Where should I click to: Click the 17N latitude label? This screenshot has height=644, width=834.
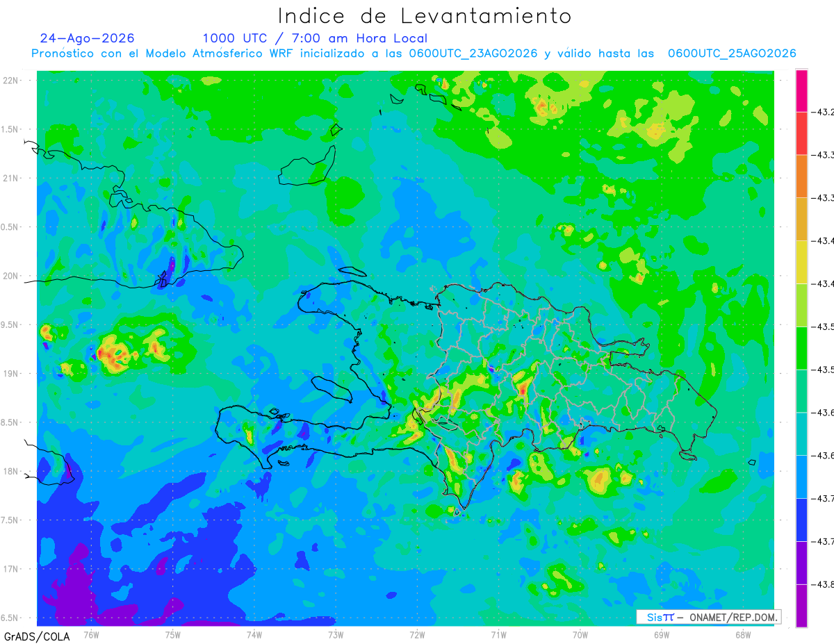click(12, 569)
